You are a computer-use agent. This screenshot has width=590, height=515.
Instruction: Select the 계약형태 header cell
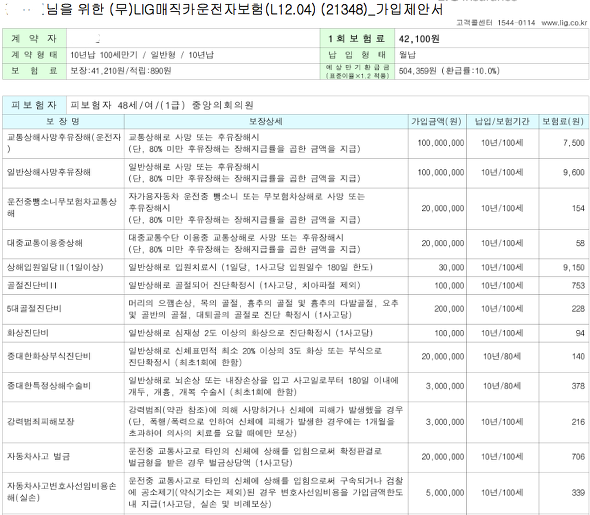click(34, 55)
